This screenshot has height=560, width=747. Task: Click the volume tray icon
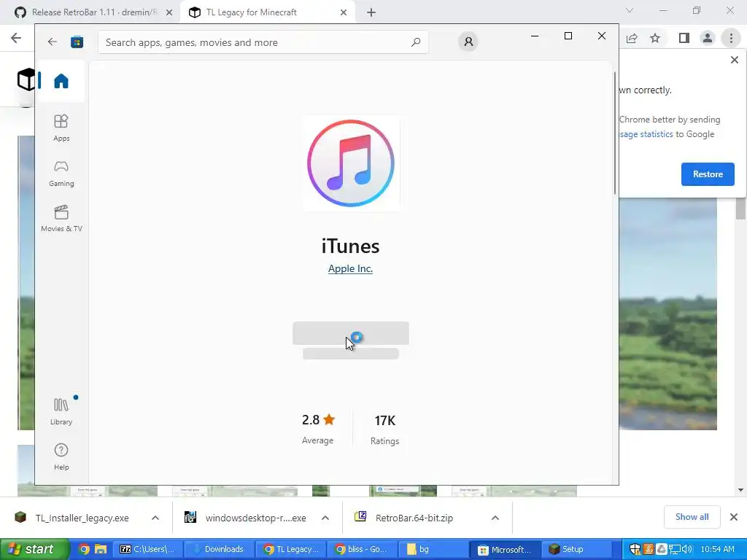(x=686, y=550)
